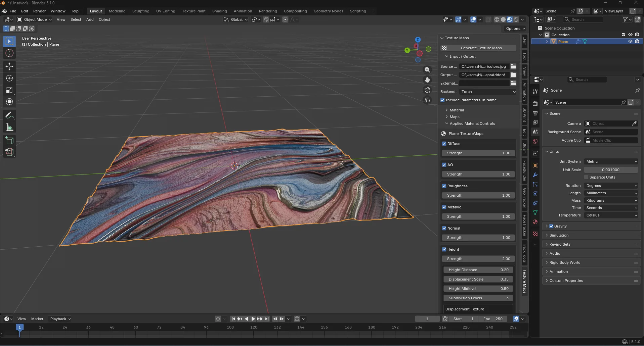The width and height of the screenshot is (644, 346).
Task: Expand the Maps subpanel
Action: (x=454, y=117)
